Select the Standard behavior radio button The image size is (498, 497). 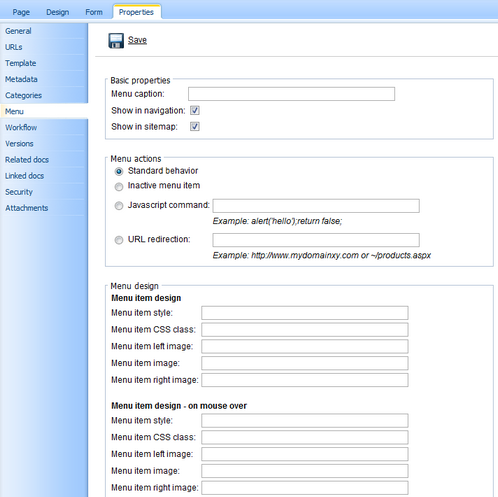pos(119,171)
